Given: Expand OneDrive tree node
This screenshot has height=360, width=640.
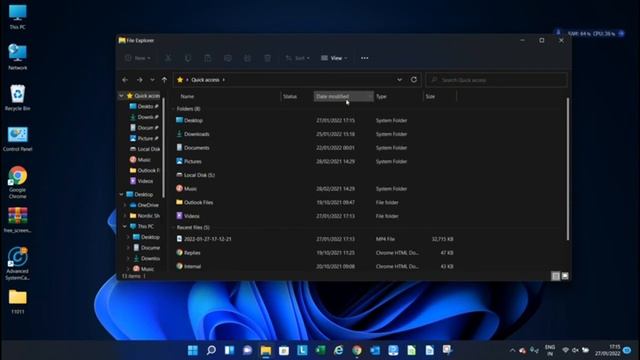Looking at the screenshot, I should (x=124, y=205).
